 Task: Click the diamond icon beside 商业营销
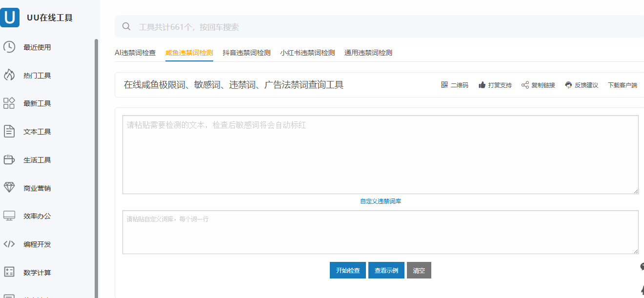[x=9, y=188]
